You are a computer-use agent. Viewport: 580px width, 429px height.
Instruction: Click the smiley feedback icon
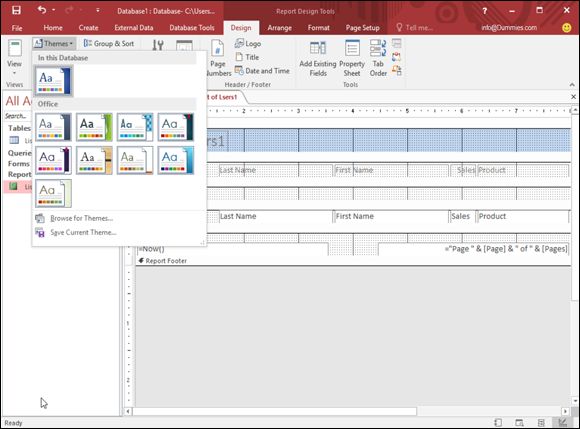click(566, 28)
